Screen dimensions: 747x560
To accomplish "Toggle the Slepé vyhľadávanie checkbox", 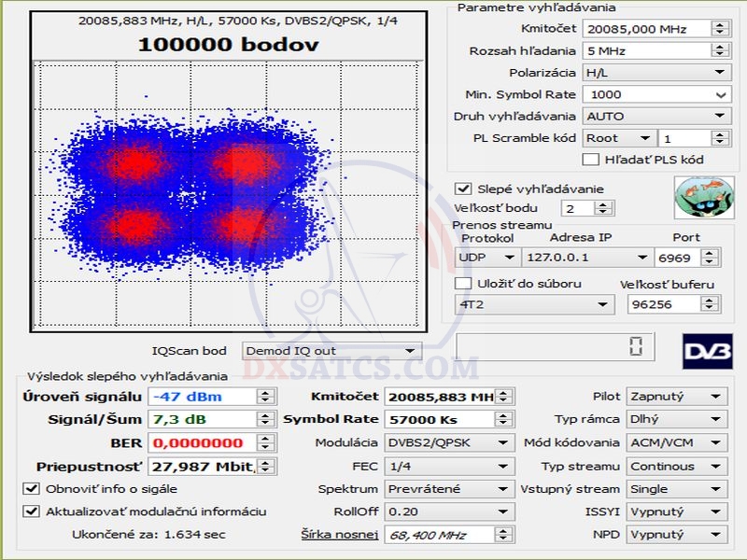I will click(463, 189).
